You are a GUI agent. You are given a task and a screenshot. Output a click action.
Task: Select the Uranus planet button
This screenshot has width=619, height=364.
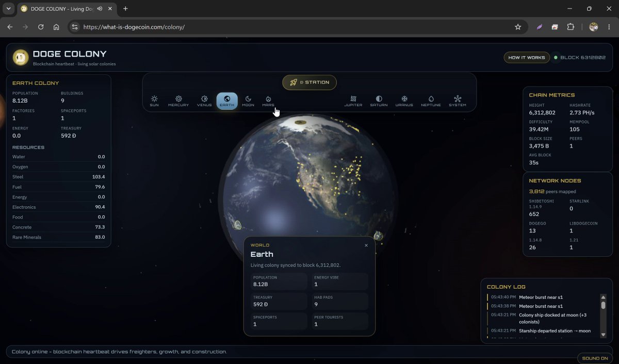404,101
